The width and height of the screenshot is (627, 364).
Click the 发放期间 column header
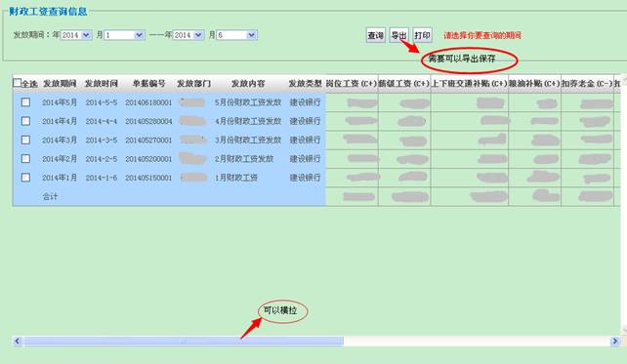(x=60, y=84)
